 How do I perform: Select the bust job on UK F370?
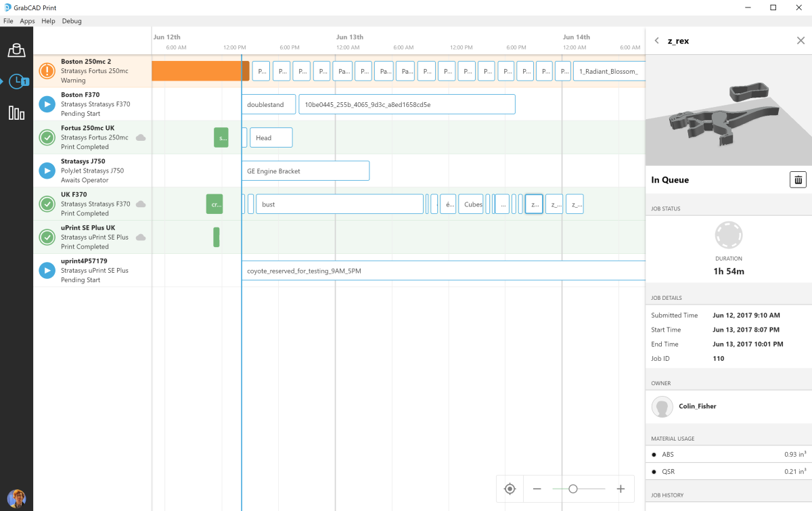pyautogui.click(x=340, y=204)
